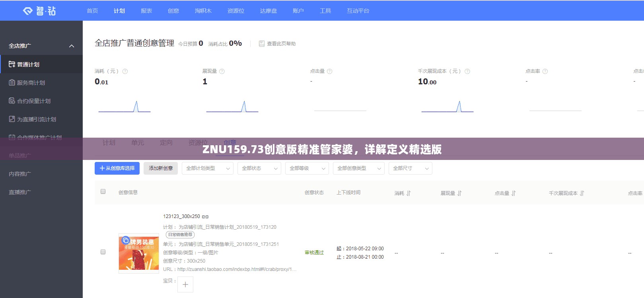644x298 pixels.
Task: Open 工具 top navigation item
Action: pyautogui.click(x=325, y=11)
